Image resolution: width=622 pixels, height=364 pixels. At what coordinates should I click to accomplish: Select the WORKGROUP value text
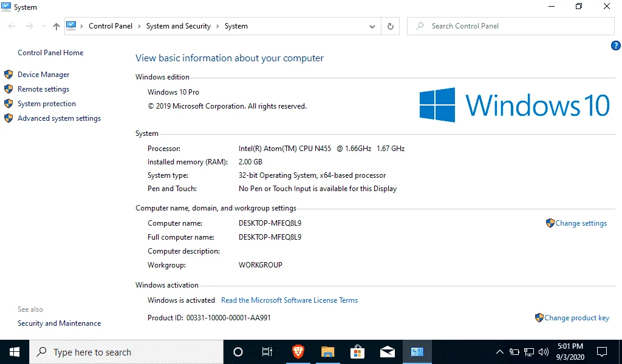(x=260, y=265)
